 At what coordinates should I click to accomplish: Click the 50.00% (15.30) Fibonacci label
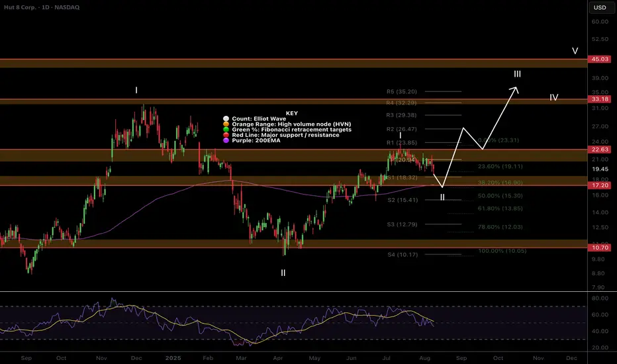click(x=500, y=196)
